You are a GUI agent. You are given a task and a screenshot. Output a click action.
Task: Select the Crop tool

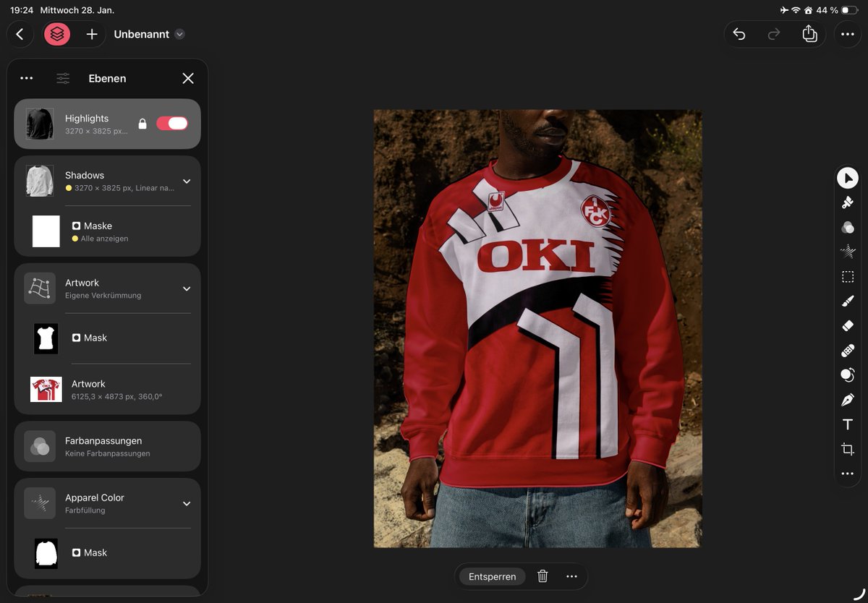pos(847,449)
